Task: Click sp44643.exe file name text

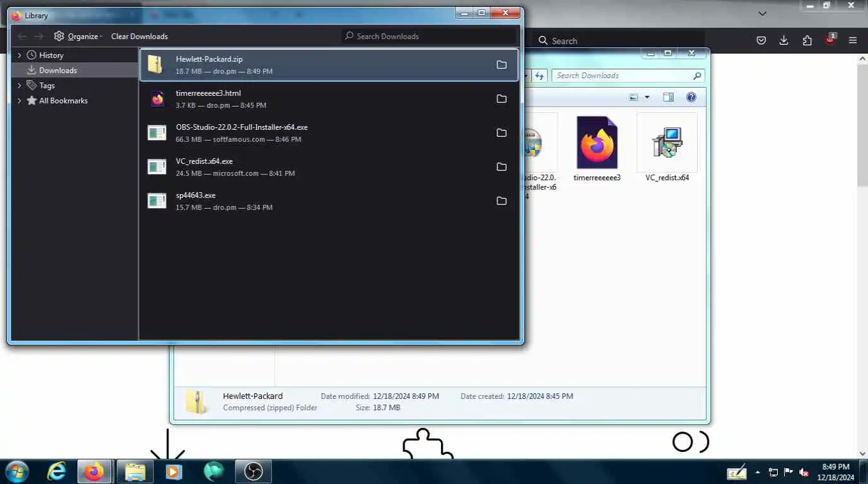Action: (196, 195)
